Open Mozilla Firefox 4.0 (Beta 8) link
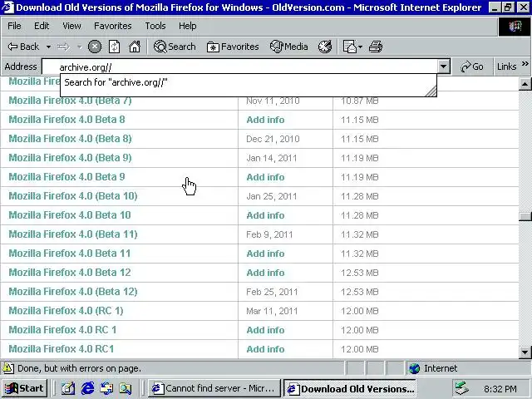This screenshot has width=532, height=399. click(x=70, y=139)
